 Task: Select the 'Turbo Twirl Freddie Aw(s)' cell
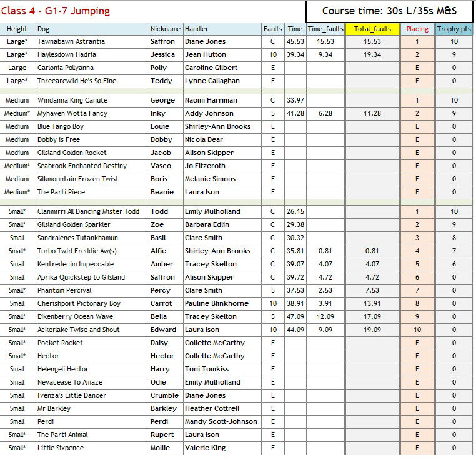pos(92,251)
